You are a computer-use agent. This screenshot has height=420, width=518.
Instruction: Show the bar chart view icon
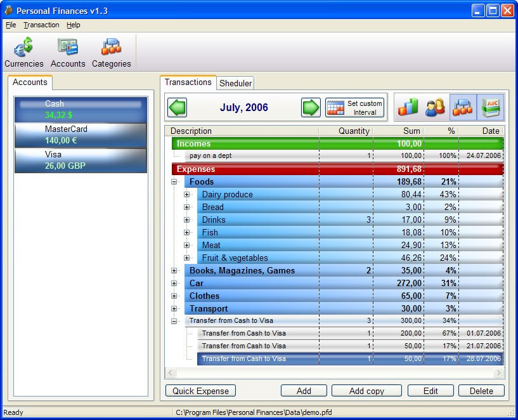(408, 107)
